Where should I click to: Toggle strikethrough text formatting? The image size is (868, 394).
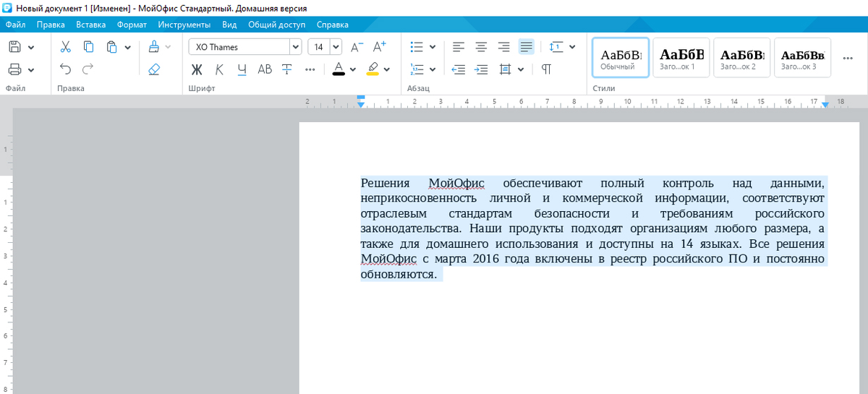(x=287, y=69)
